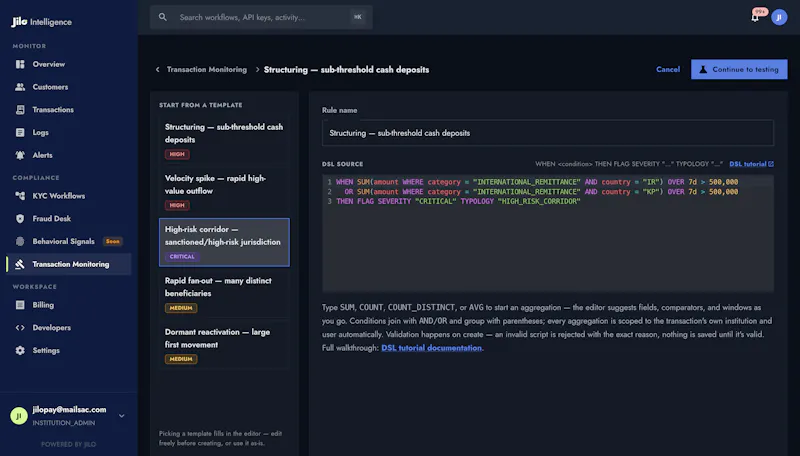
Task: Click the Settings gear icon
Action: (x=20, y=350)
